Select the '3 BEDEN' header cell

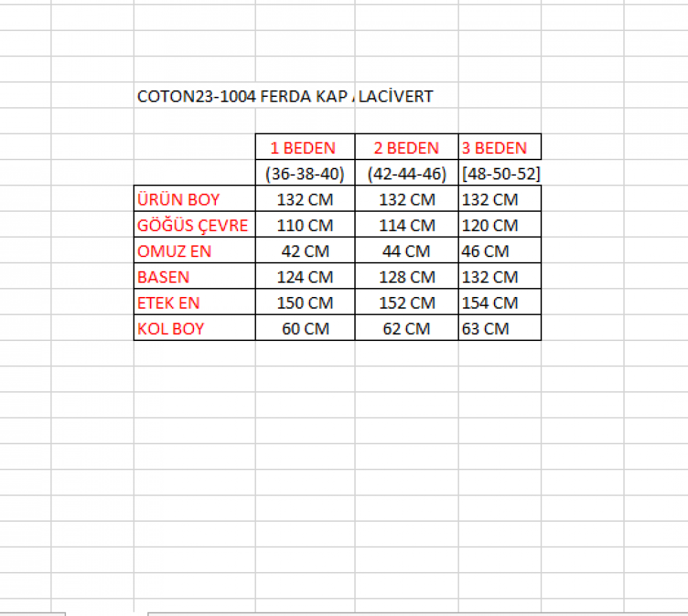[499, 147]
